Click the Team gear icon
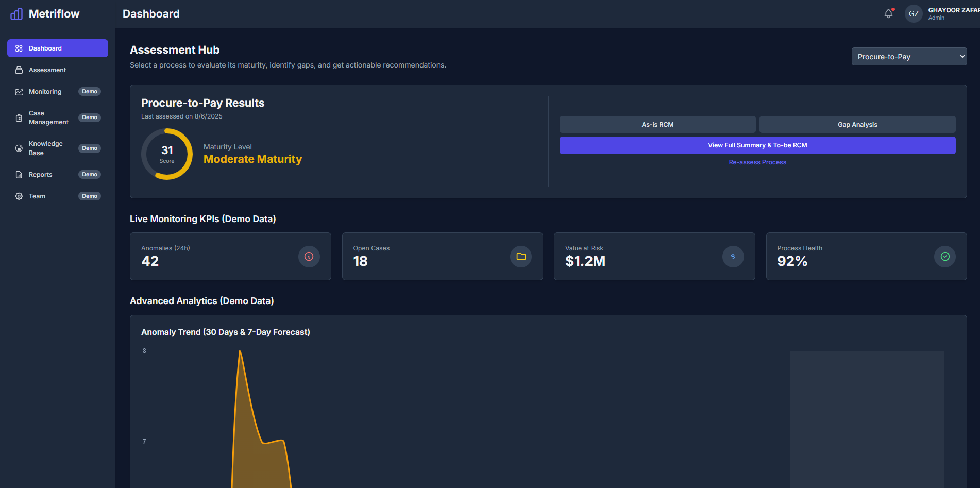The height and width of the screenshot is (488, 980). point(19,196)
